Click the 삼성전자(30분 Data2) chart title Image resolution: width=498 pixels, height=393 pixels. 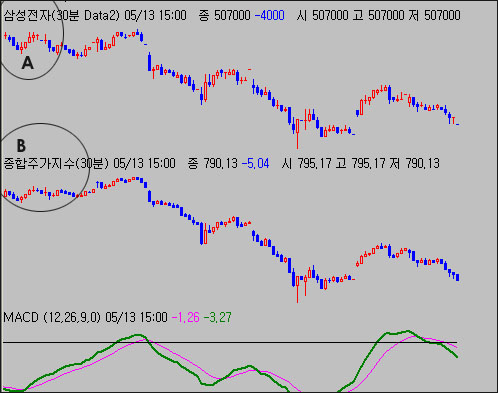click(61, 16)
